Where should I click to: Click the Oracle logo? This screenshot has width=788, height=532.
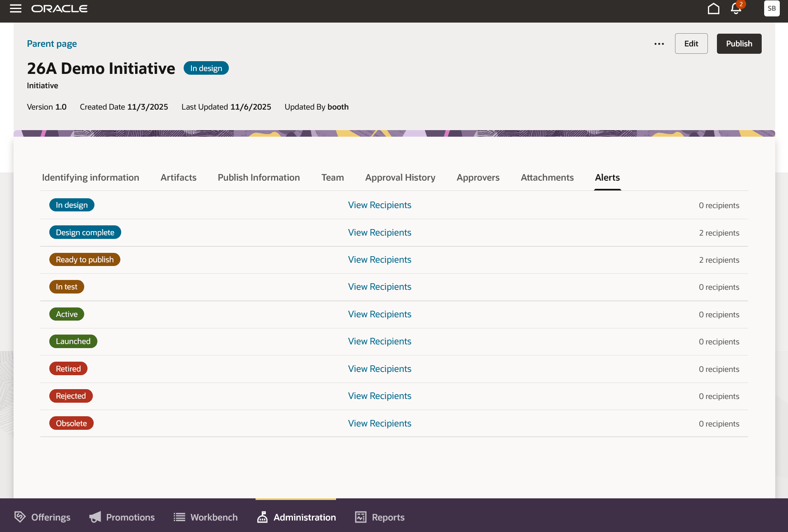59,8
